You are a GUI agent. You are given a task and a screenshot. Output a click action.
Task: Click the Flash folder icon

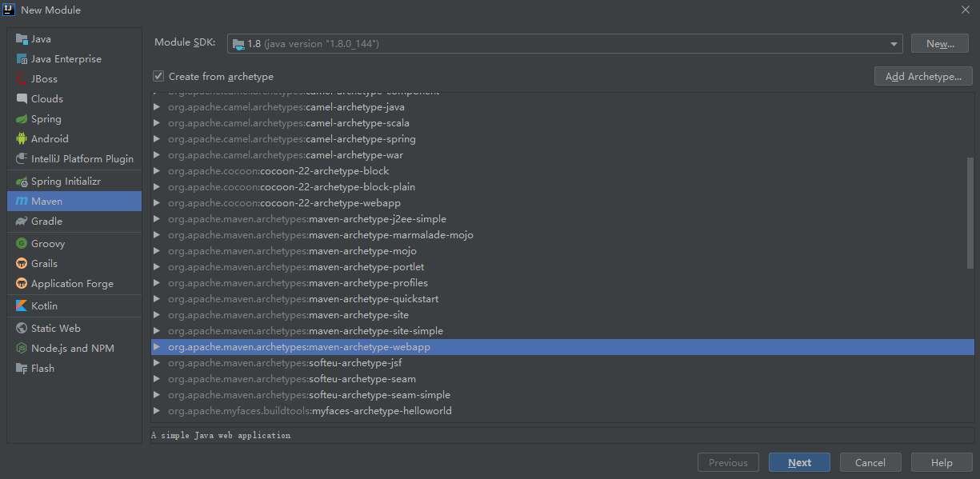22,369
